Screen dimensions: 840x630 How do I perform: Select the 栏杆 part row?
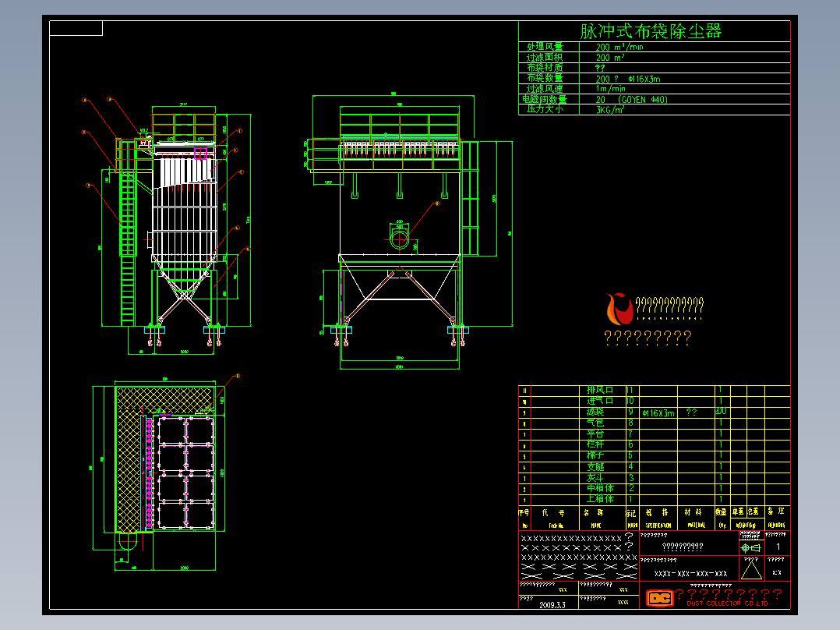point(654,445)
